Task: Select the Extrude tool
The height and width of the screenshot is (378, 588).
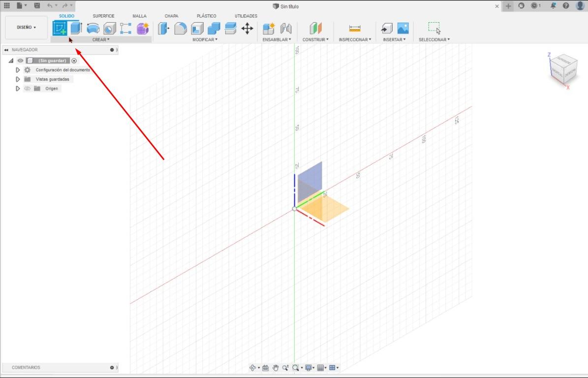Action: tap(76, 28)
